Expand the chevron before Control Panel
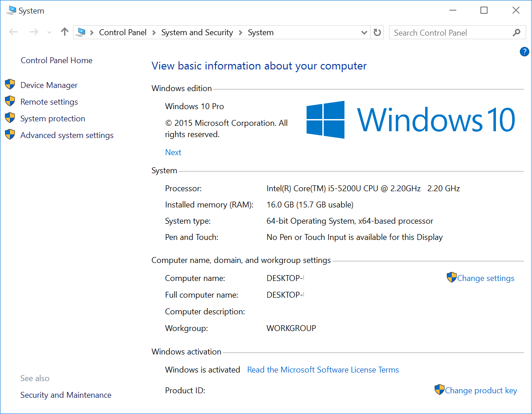The width and height of the screenshot is (532, 414). 92,32
